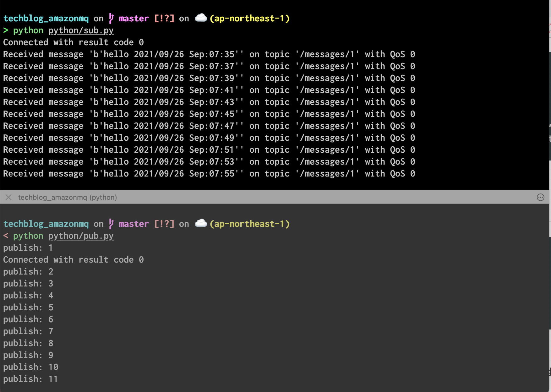Click the received message line with Sep:07:55
Image resolution: width=551 pixels, height=392 pixels.
tap(209, 174)
